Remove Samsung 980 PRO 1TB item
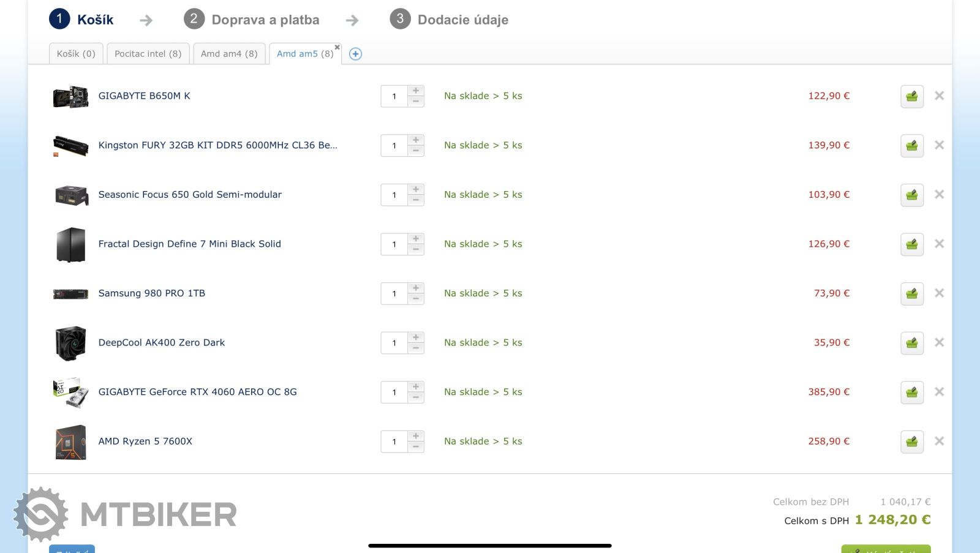 tap(939, 293)
